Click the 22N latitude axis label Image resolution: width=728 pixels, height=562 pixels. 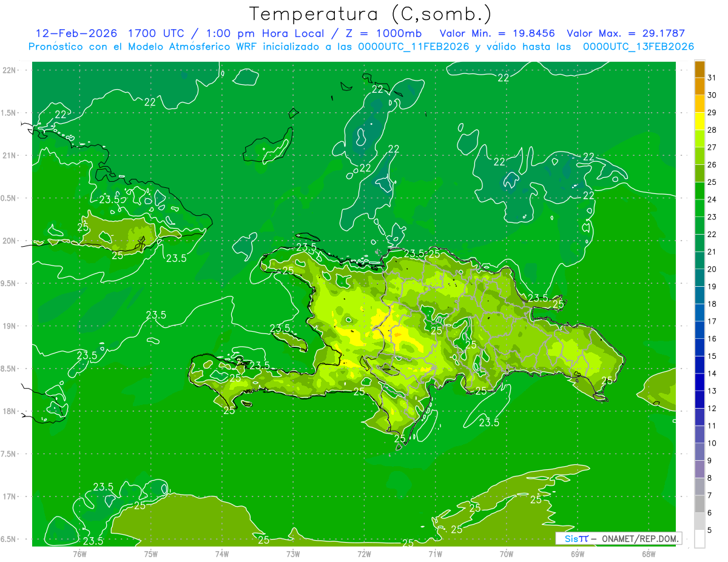(x=10, y=70)
